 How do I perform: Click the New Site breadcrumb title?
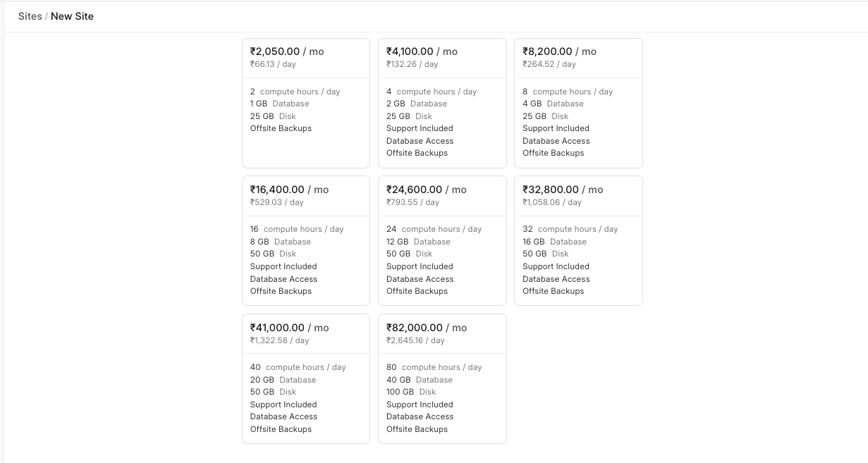(72, 16)
